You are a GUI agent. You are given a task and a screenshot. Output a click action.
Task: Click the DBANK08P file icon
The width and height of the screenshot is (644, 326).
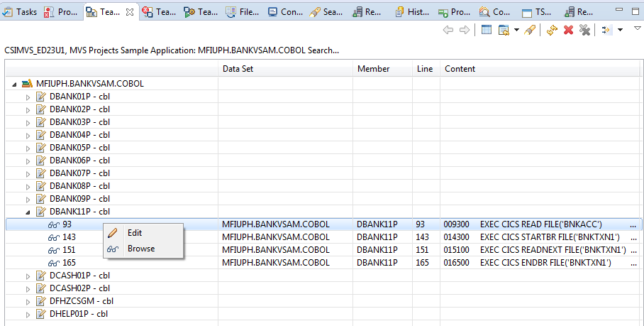point(40,186)
